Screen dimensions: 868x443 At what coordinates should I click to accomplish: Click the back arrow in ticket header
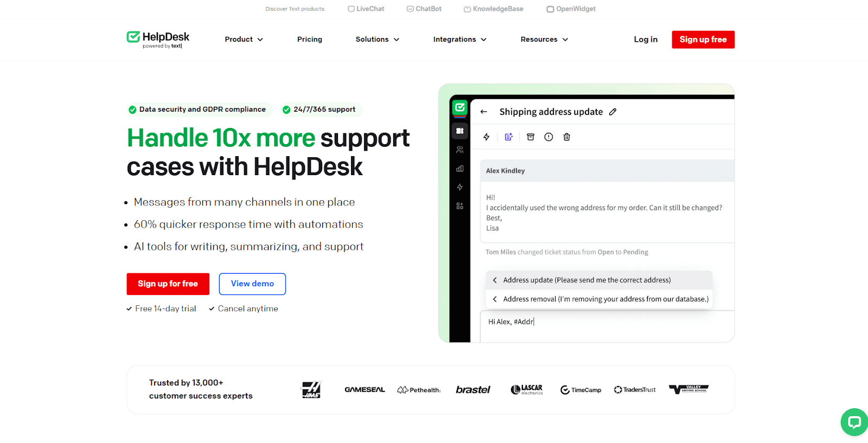(x=484, y=112)
